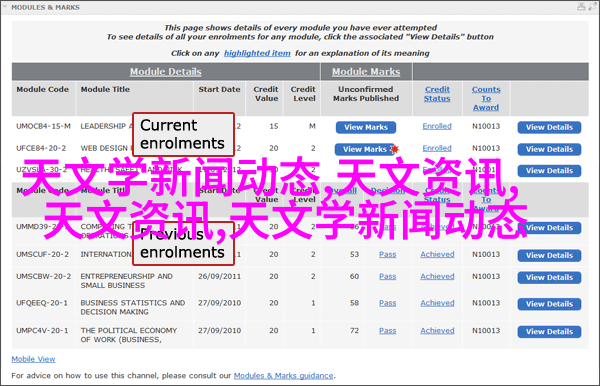Click Enrolled status for UMOCB4-15-M
The image size is (600, 386).
[x=437, y=126]
